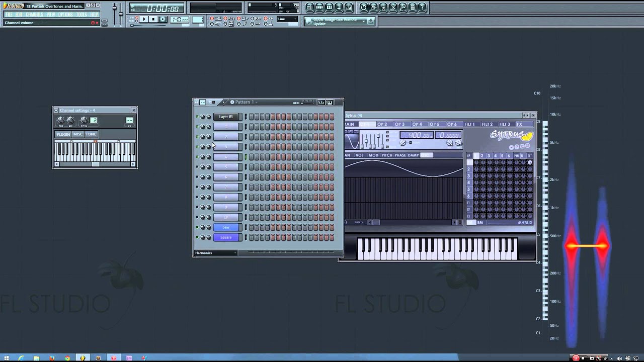The image size is (644, 362).
Task: Toggle the first step of the Saw channel
Action: (252, 227)
